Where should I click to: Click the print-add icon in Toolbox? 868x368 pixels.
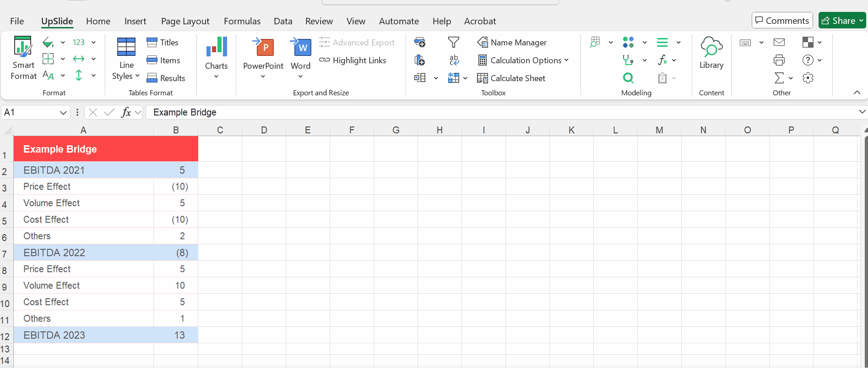click(x=420, y=42)
